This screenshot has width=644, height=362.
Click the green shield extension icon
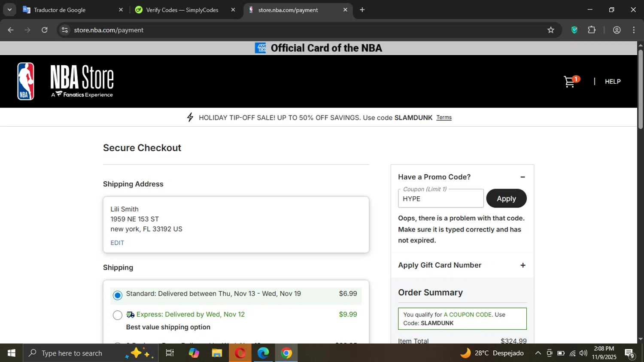pos(574,30)
